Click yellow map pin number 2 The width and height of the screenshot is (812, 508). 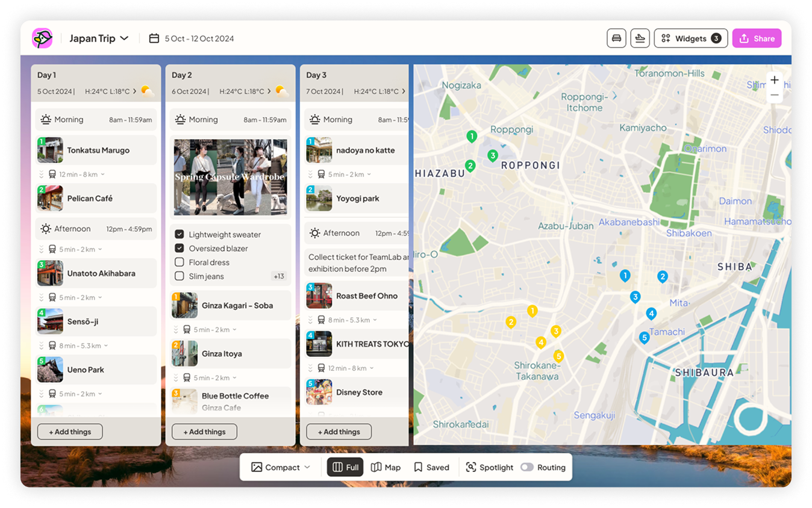511,322
